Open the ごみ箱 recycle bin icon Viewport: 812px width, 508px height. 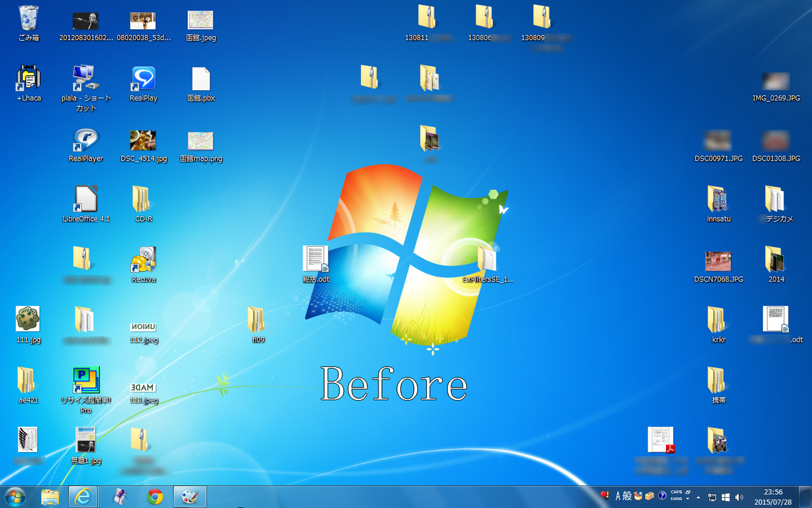(29, 18)
